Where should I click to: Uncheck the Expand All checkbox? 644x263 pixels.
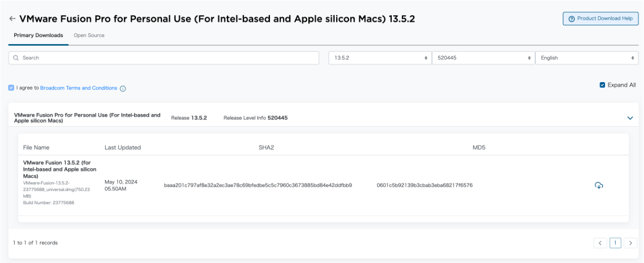coord(603,85)
